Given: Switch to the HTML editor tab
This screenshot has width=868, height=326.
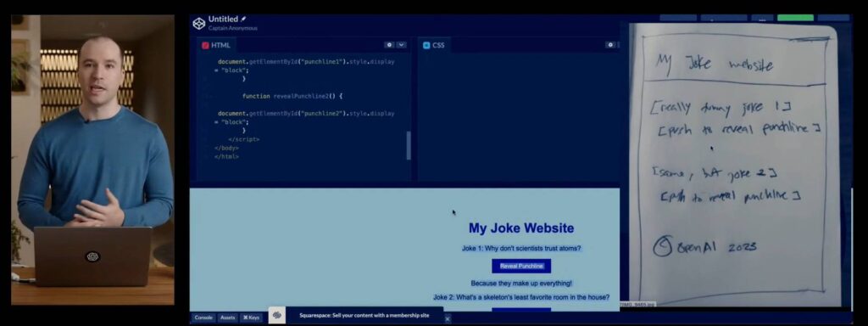Looking at the screenshot, I should click(216, 45).
